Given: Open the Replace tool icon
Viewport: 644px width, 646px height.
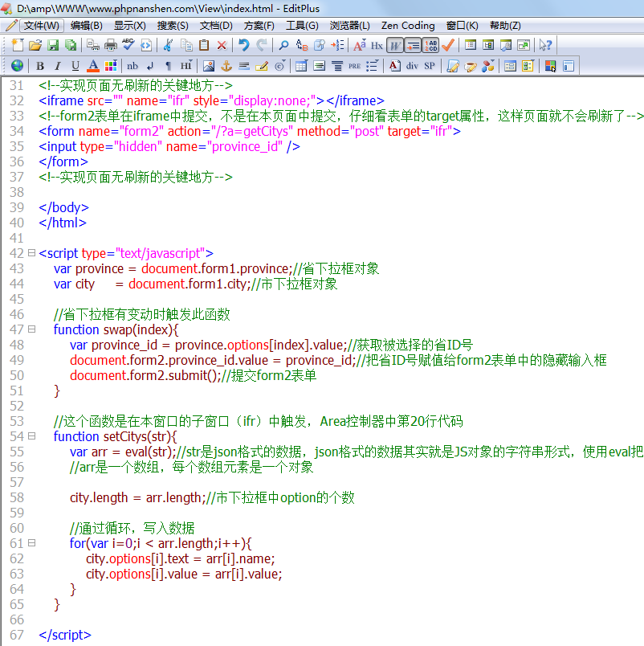Looking at the screenshot, I should [302, 45].
